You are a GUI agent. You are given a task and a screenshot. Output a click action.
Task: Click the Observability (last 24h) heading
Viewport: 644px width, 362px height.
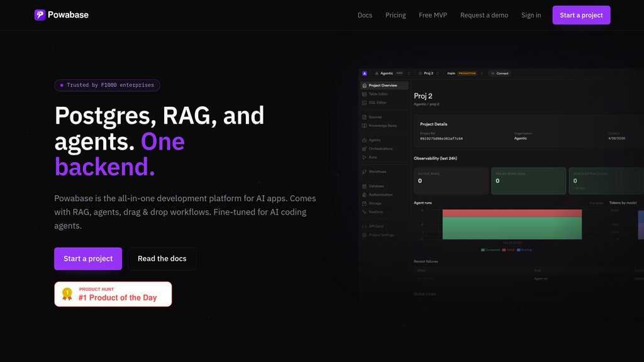(435, 158)
